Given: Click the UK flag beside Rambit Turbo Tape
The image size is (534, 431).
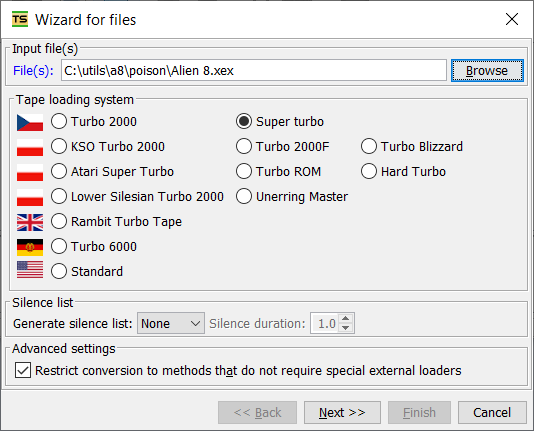Looking at the screenshot, I should [x=30, y=222].
